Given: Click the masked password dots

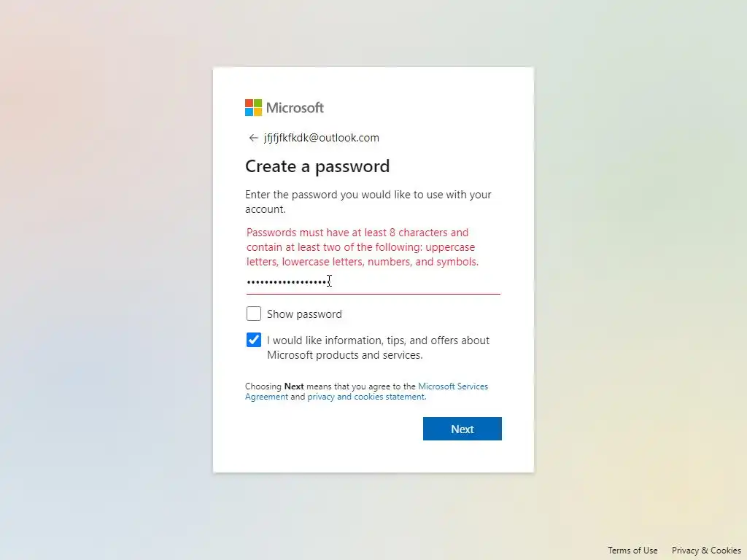Looking at the screenshot, I should pyautogui.click(x=287, y=282).
